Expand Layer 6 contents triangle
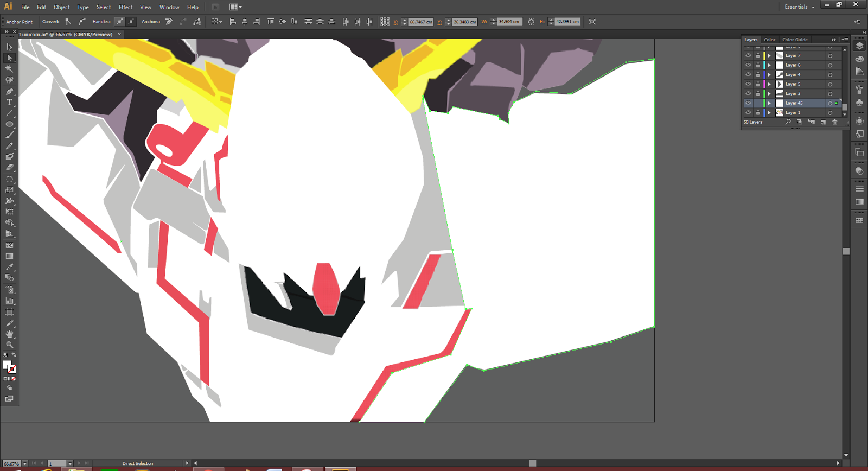Viewport: 868px width, 471px height. coord(769,65)
